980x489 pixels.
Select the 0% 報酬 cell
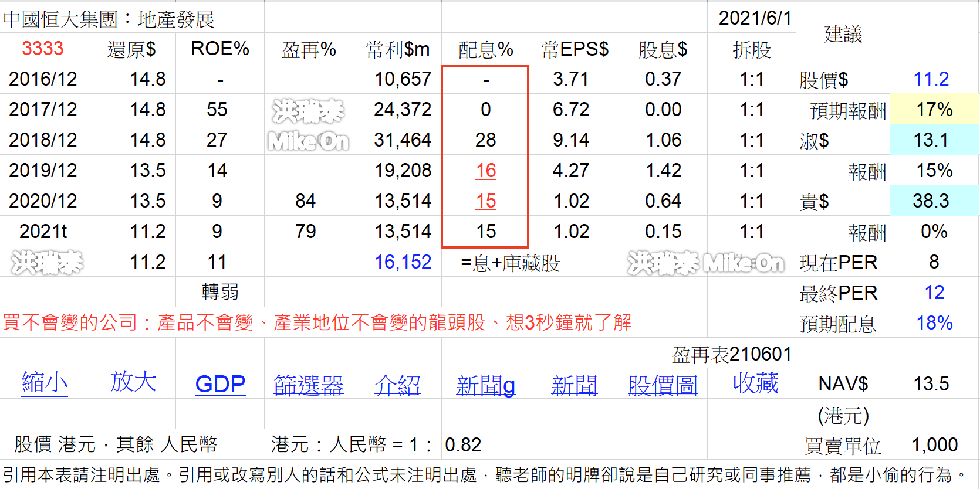(x=934, y=231)
